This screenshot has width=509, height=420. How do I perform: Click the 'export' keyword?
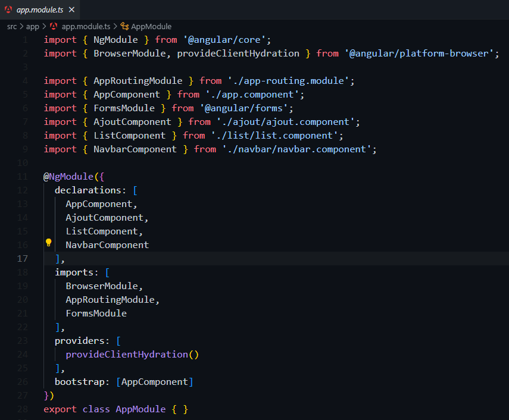click(60, 409)
